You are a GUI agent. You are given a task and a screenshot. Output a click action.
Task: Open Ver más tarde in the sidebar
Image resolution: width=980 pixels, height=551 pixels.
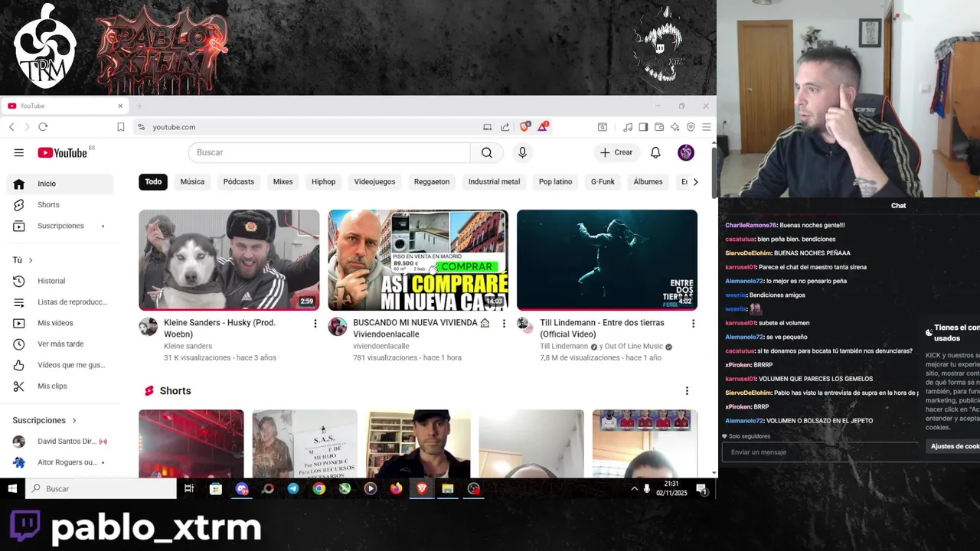60,344
